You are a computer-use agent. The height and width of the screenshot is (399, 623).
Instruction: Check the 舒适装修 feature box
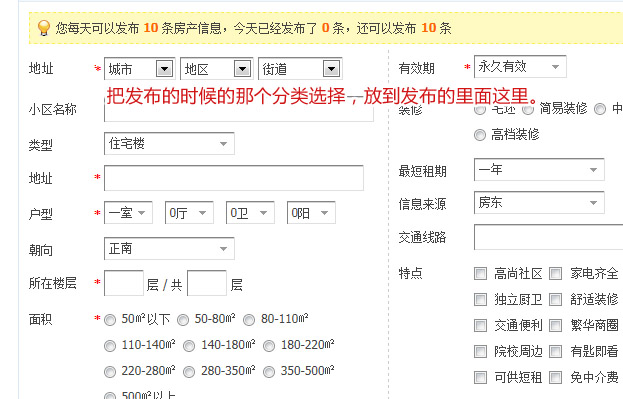pos(555,300)
